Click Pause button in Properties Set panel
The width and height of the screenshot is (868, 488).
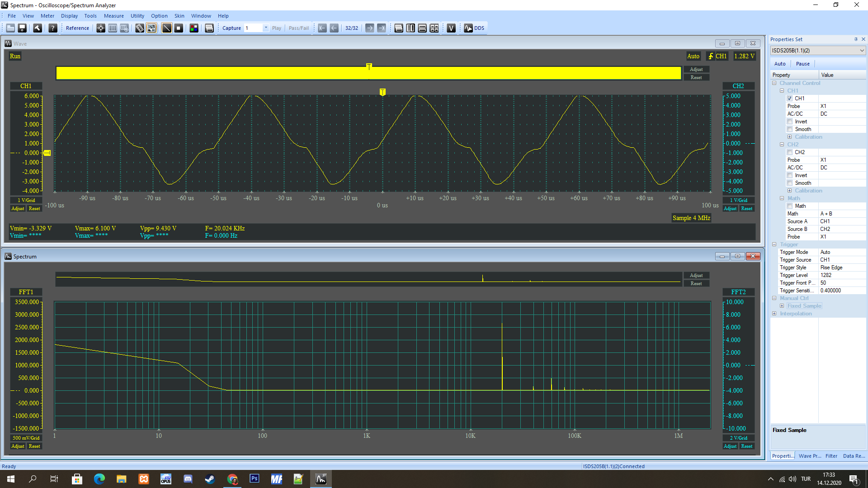[803, 64]
